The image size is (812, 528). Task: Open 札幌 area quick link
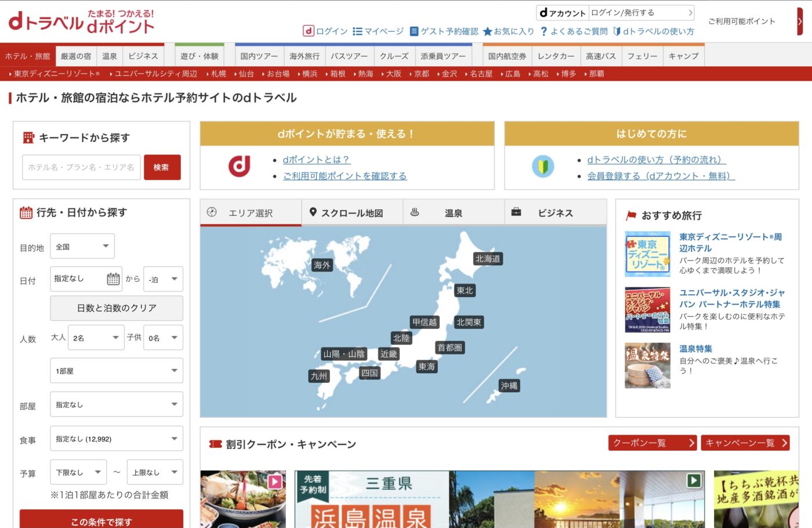[219, 74]
